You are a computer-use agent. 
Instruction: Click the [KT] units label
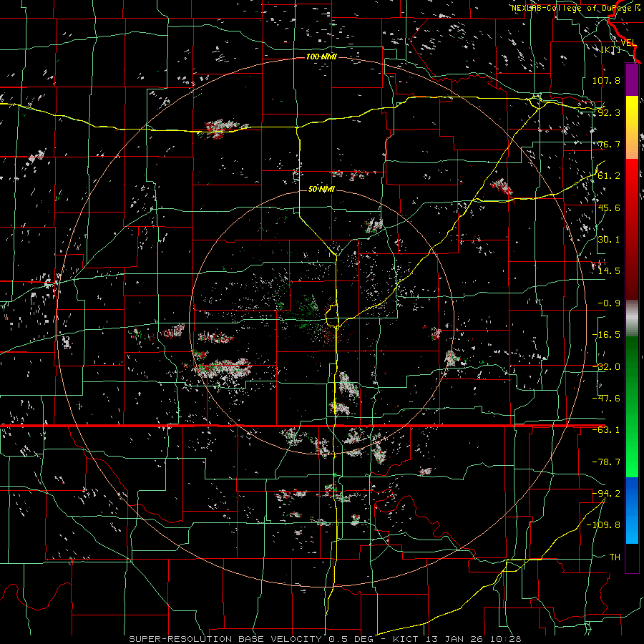[611, 49]
